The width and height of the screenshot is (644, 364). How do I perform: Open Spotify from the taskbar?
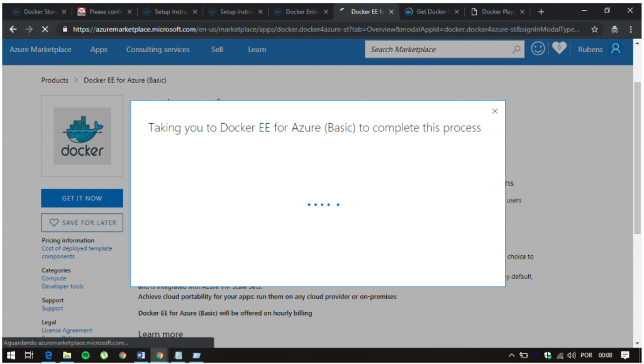86,355
